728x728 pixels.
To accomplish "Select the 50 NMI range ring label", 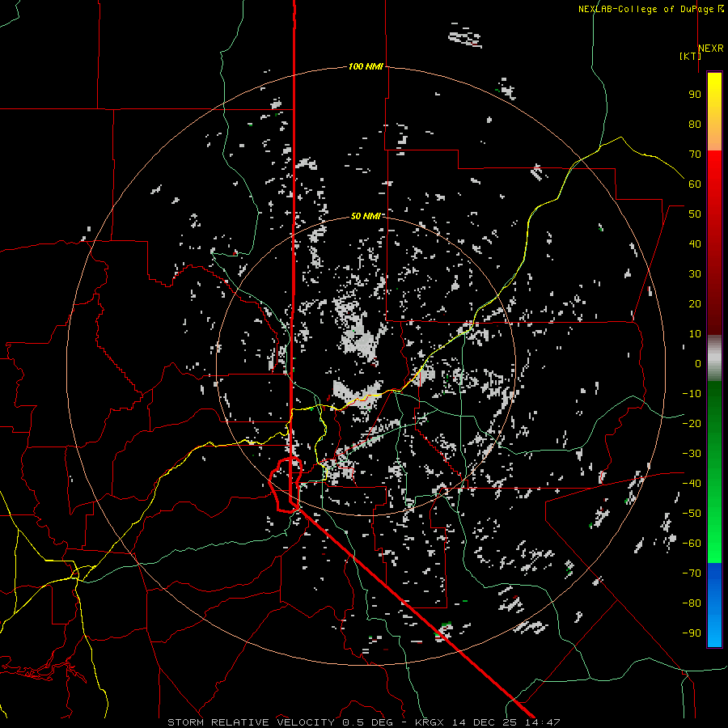I will point(366,216).
